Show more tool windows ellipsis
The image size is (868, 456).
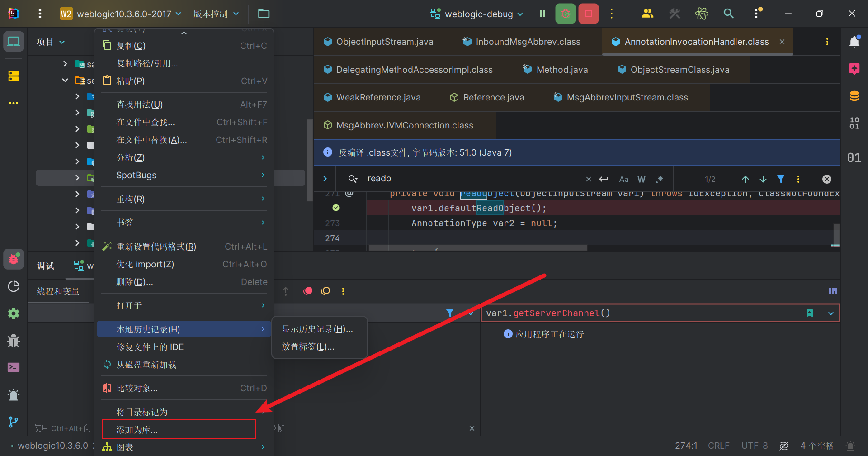[14, 103]
